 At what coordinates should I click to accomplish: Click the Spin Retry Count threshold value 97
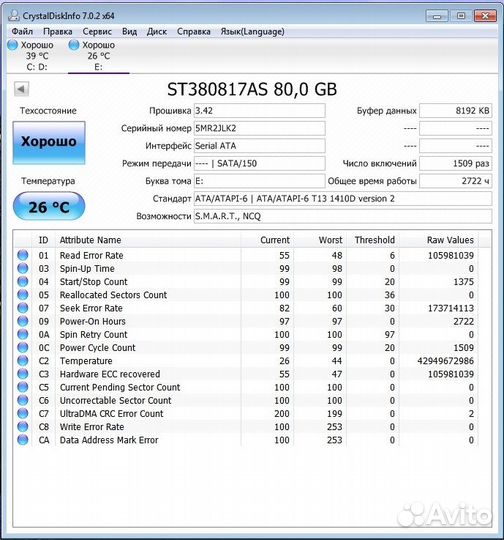point(390,334)
